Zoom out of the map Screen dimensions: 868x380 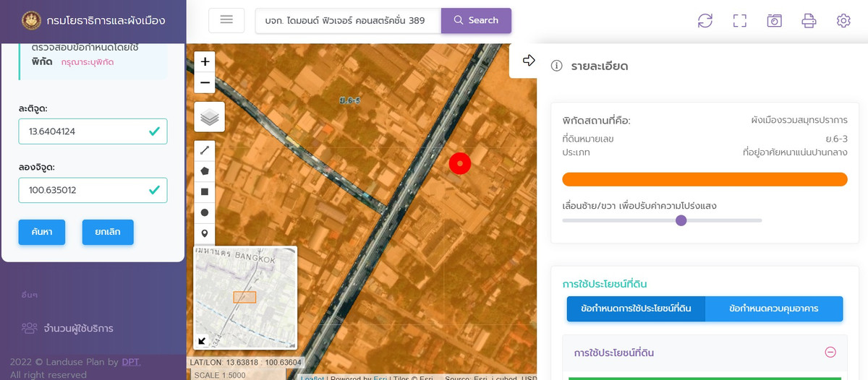coord(205,82)
